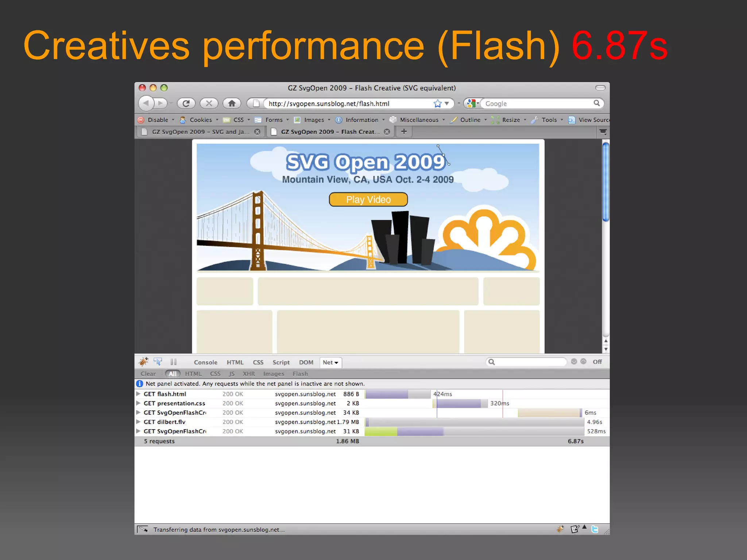Bookmark this page with the star icon

pos(437,104)
